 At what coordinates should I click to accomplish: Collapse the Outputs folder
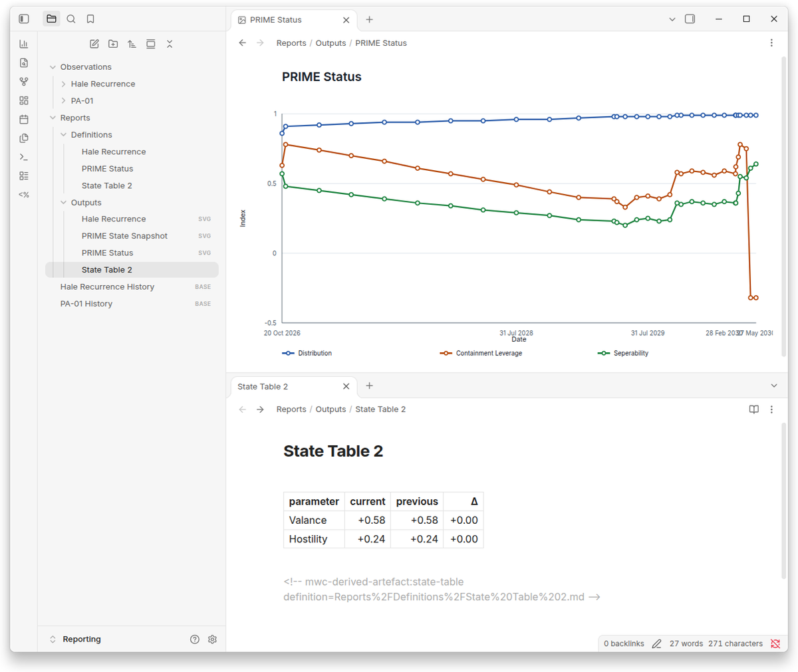[x=63, y=203]
